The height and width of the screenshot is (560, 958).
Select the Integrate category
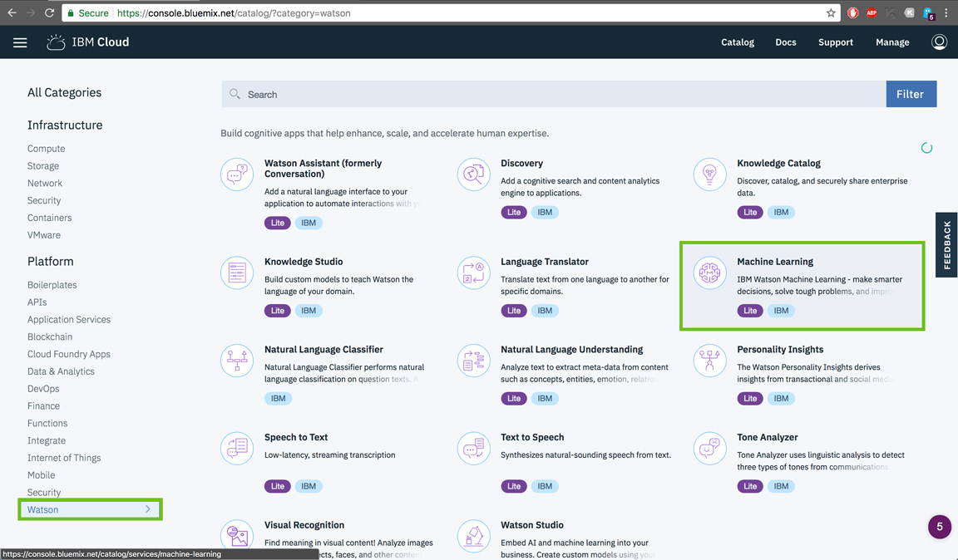tap(46, 441)
